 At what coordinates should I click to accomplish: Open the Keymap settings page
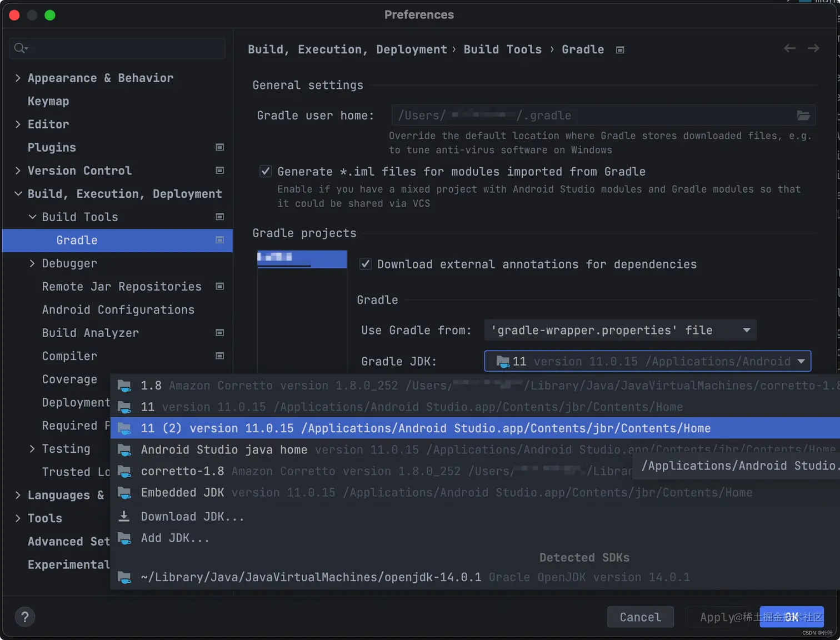pos(48,101)
